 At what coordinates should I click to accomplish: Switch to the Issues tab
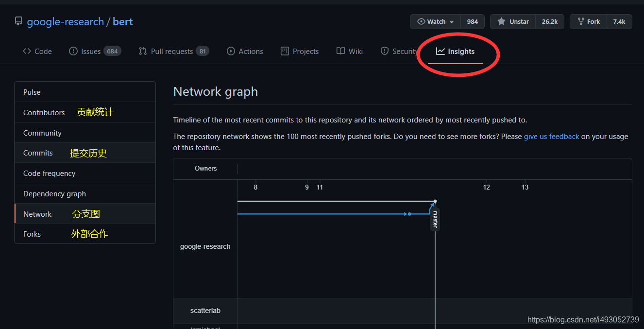click(x=95, y=51)
